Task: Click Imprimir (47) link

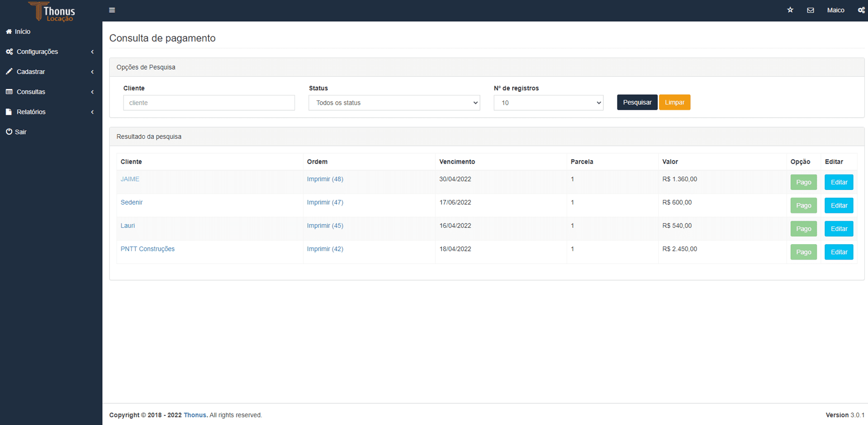Action: (x=325, y=202)
